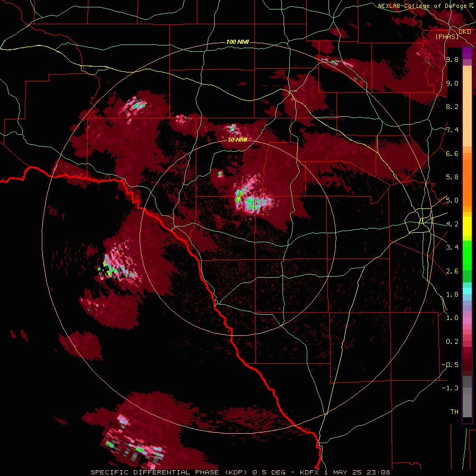This screenshot has height=476, width=476.
Task: Click the KDFX radar site ID in the caption
Action: (x=309, y=472)
